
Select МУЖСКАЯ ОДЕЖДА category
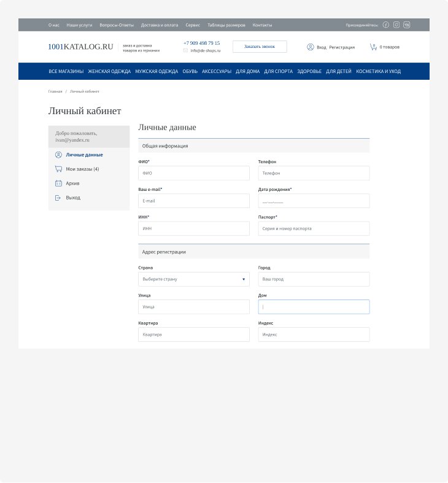coord(156,71)
